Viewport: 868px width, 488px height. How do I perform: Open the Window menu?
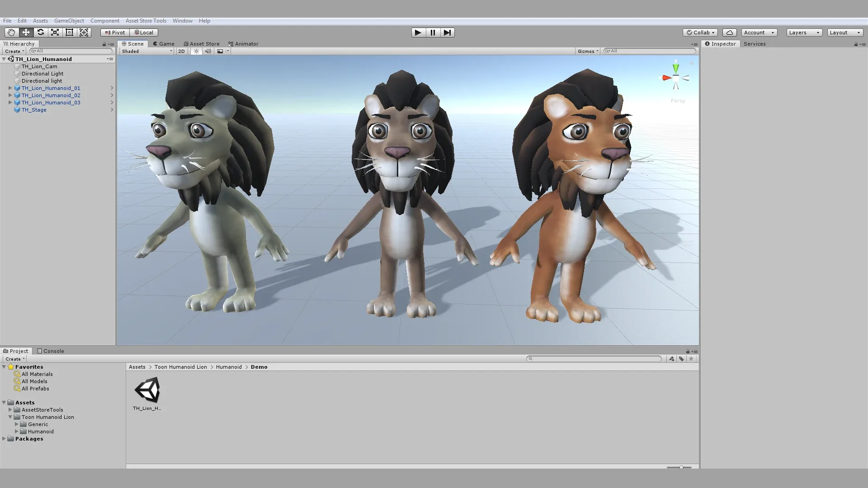[183, 21]
